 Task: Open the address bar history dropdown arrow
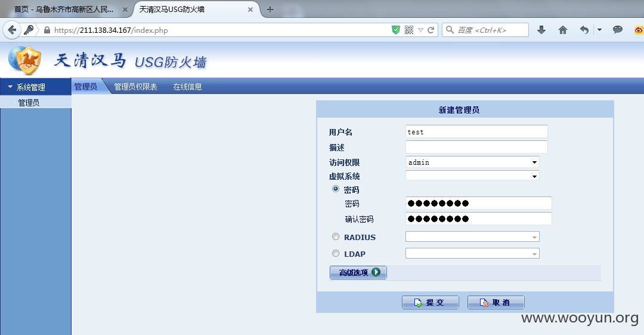(x=420, y=30)
